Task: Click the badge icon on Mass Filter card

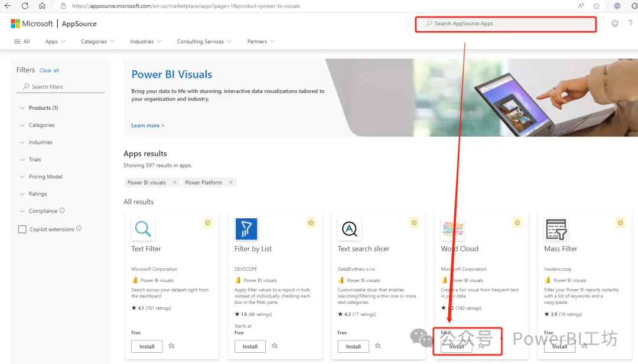Action: [620, 222]
